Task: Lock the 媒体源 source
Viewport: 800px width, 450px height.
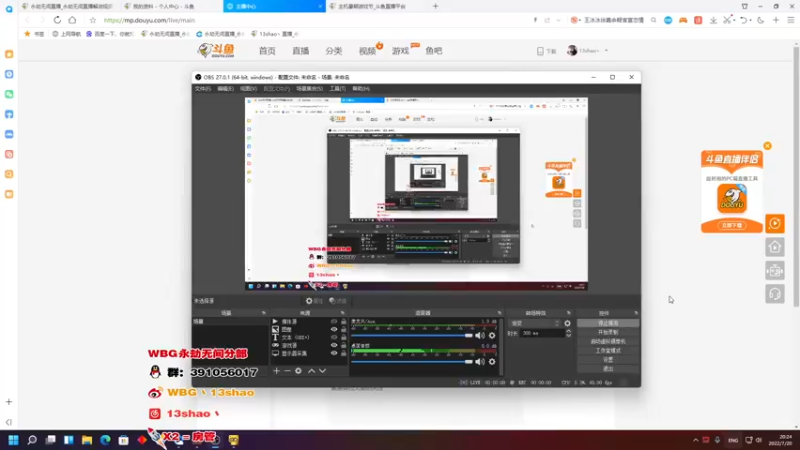Action: point(343,321)
